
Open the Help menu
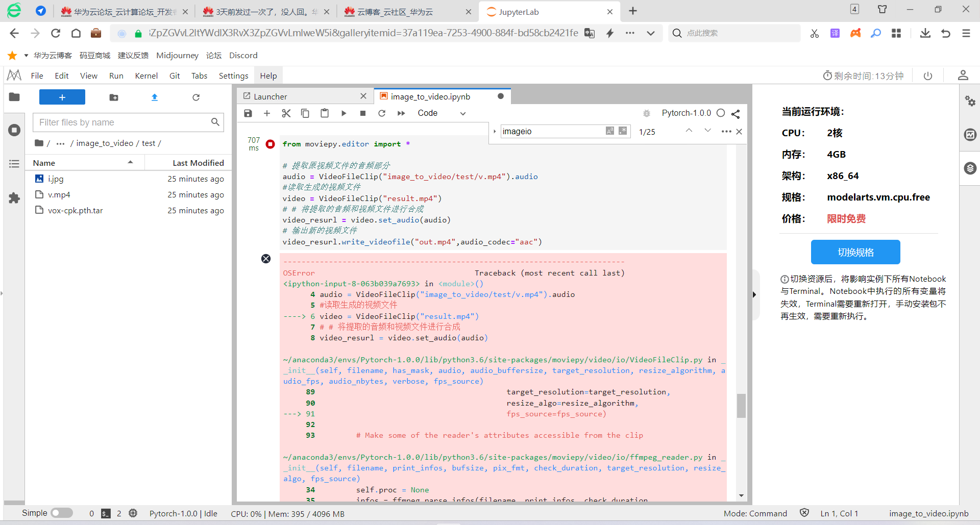pos(268,76)
